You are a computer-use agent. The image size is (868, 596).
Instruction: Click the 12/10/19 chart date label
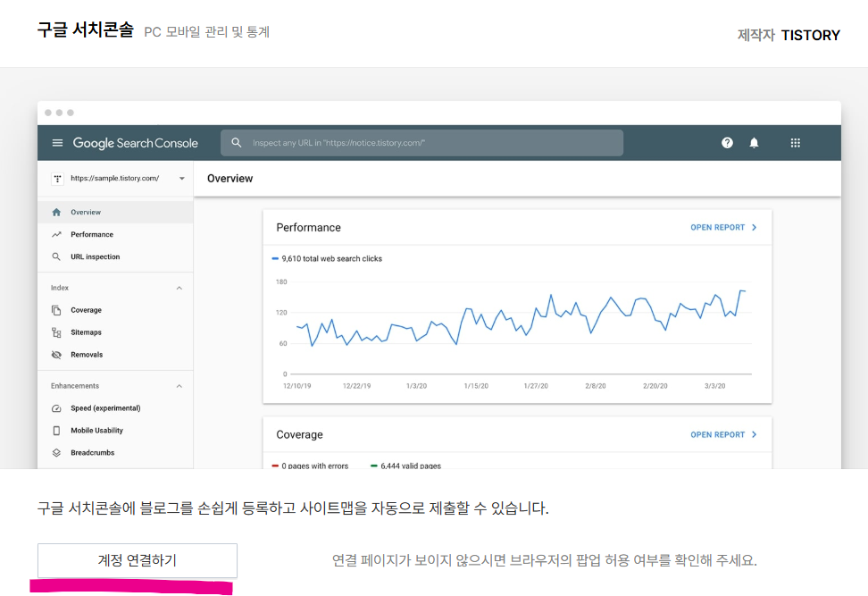click(x=296, y=385)
